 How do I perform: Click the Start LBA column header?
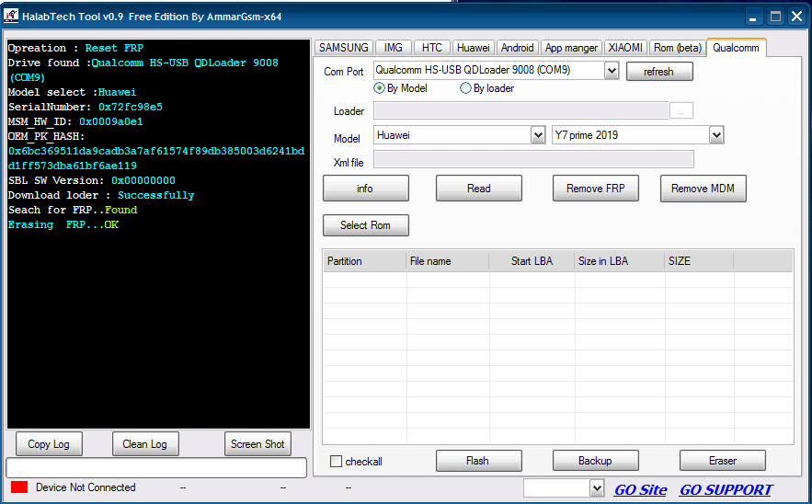pyautogui.click(x=532, y=261)
